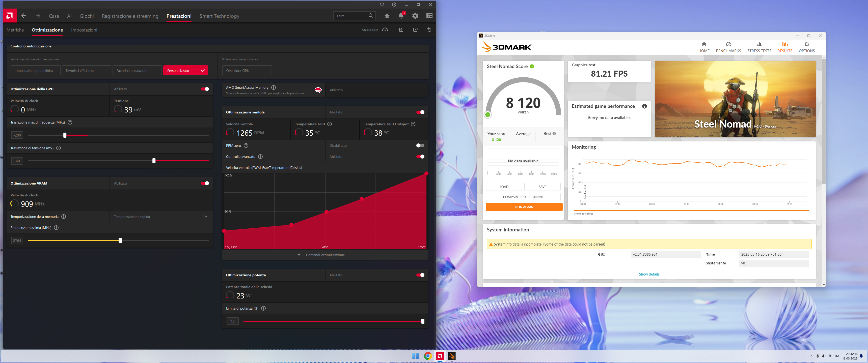Click the Steel Nomad thumbnail image
Screen dimensions: 868x363
(x=735, y=99)
